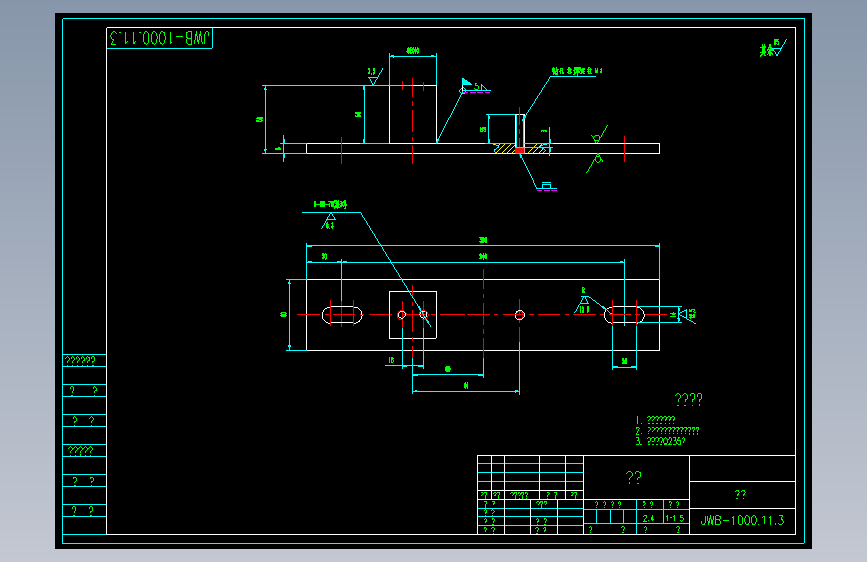Select the part name cell with large question marks

636,477
